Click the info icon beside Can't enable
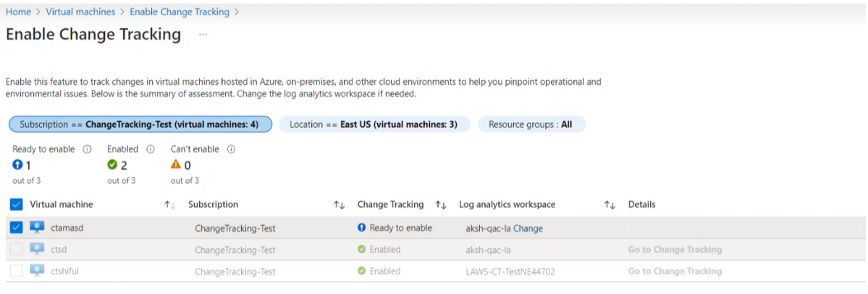868x294 pixels. click(x=232, y=150)
